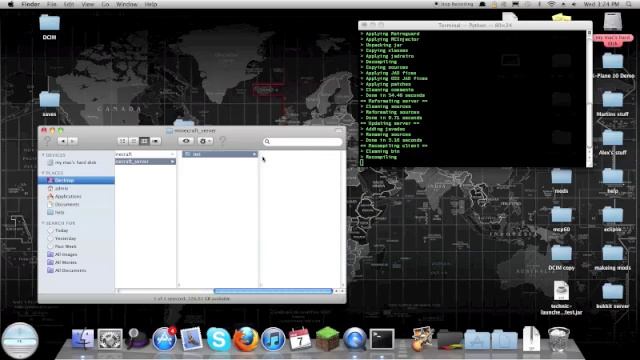This screenshot has width=640, height=360.
Task: Open Finder from the Dock
Action: pyautogui.click(x=83, y=339)
